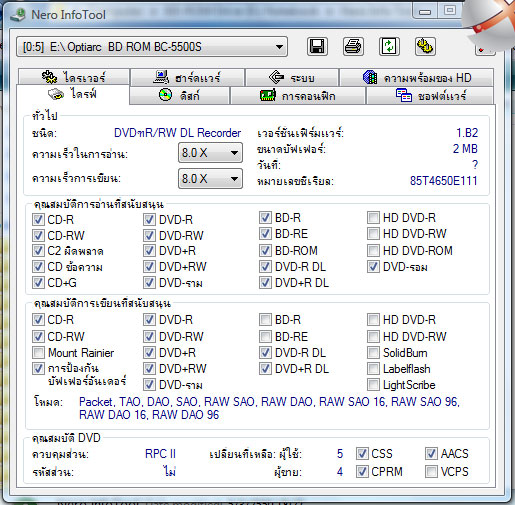This screenshot has width=515, height=505.
Task: Toggle the CPRM checkbox
Action: pos(362,471)
